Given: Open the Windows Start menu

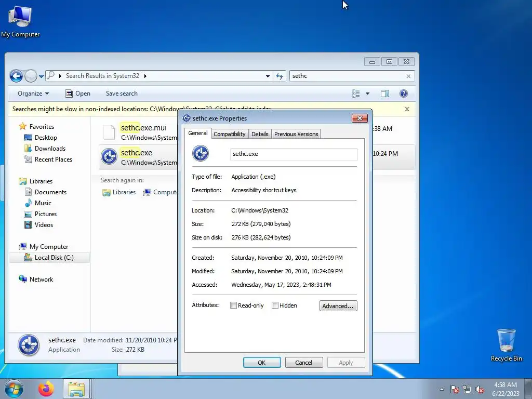Looking at the screenshot, I should 14,389.
